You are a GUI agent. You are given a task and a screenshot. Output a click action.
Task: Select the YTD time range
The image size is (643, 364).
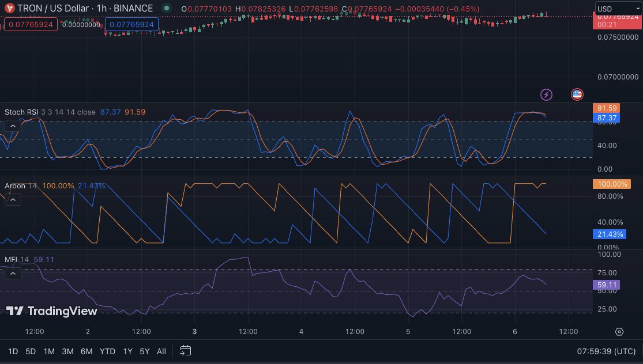[x=107, y=351]
